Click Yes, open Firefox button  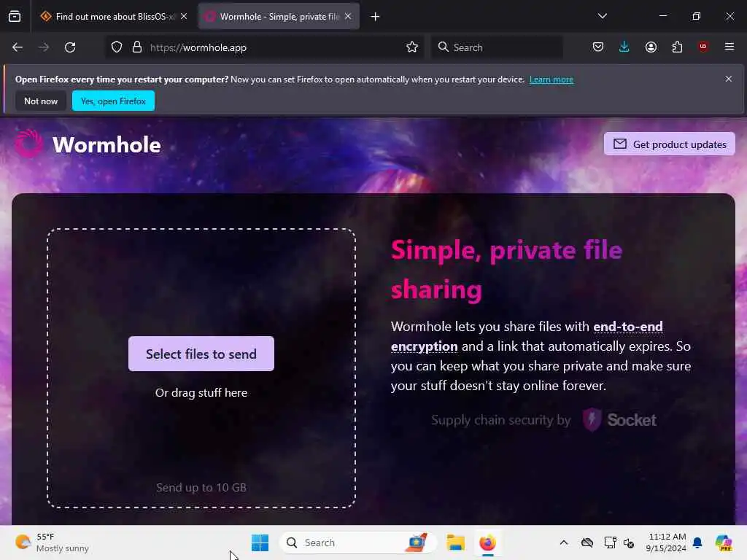(x=113, y=101)
